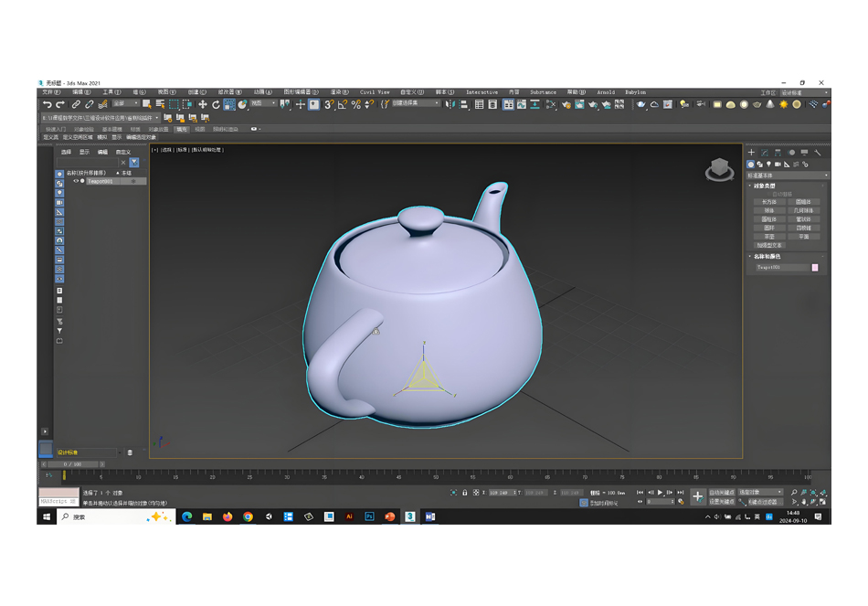Click the Undo arrow in main toolbar
The height and width of the screenshot is (606, 868).
[x=47, y=104]
